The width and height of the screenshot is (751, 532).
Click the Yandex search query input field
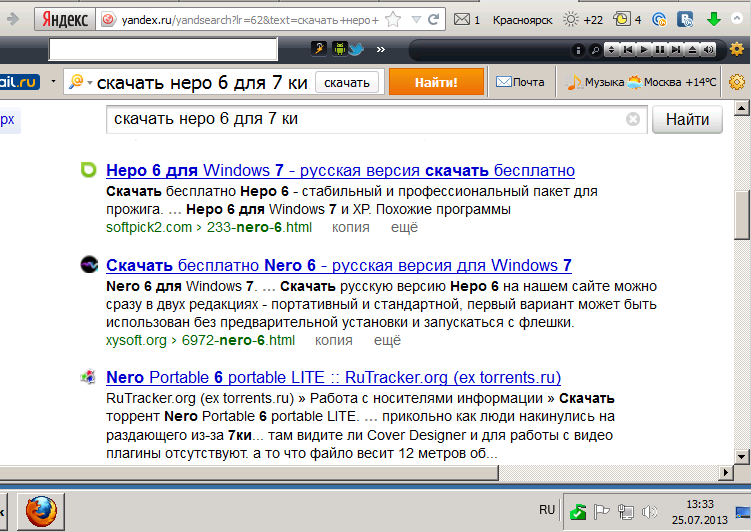[366, 119]
